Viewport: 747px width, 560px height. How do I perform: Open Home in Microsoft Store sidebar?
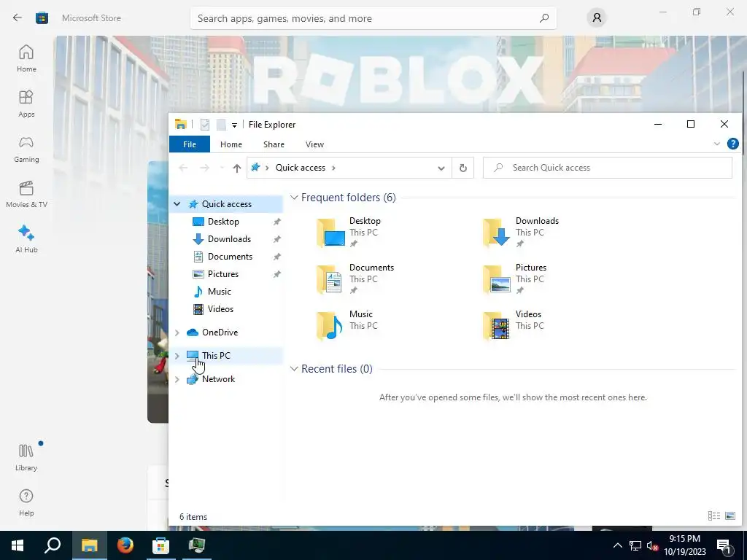pyautogui.click(x=26, y=58)
